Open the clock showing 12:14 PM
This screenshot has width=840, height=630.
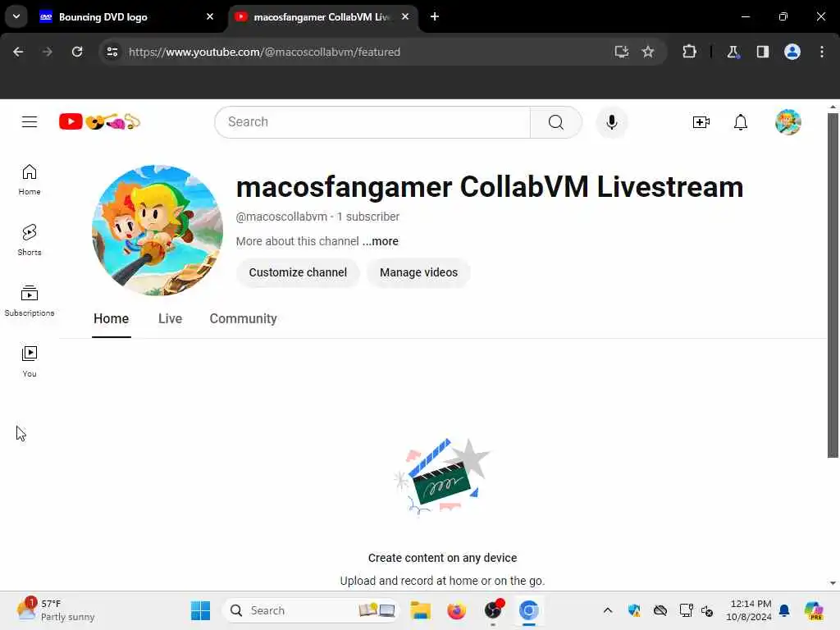coord(749,610)
